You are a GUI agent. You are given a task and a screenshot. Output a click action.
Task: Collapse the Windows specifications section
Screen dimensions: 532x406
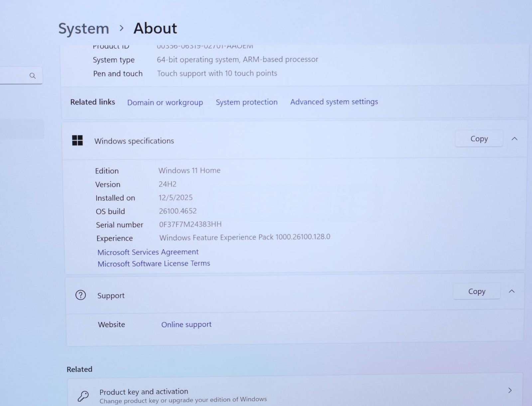[x=514, y=139]
